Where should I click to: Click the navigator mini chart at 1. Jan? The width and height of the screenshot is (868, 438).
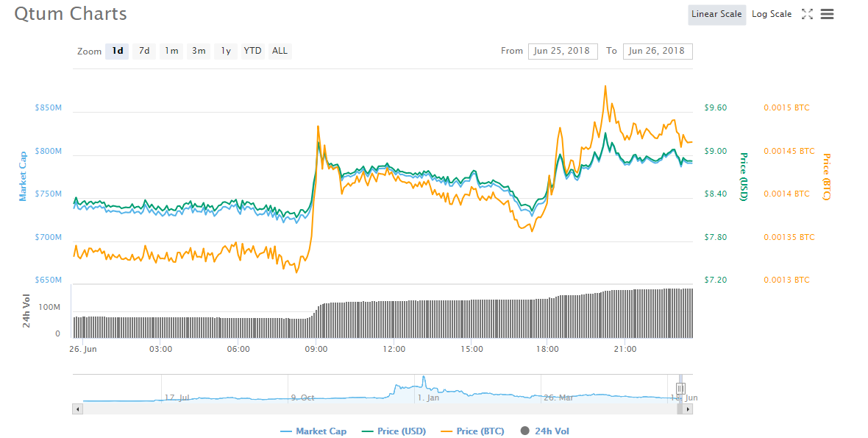click(x=428, y=398)
